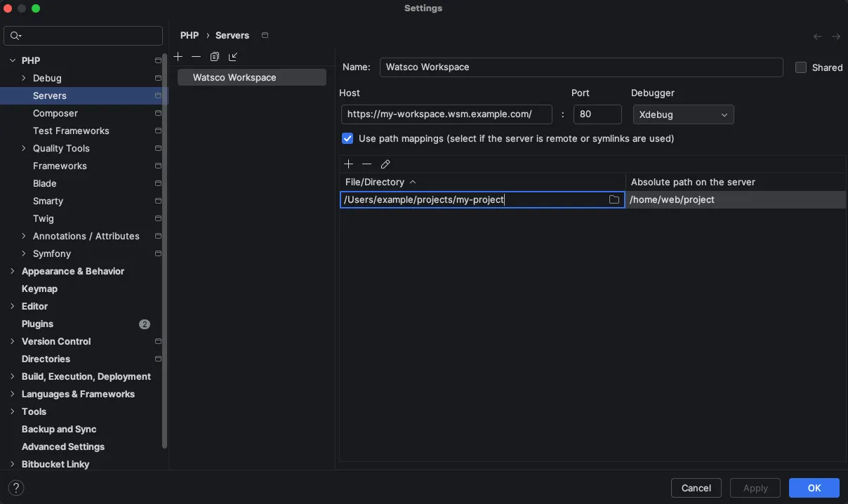
Task: Navigate back in settings history
Action: pyautogui.click(x=818, y=36)
